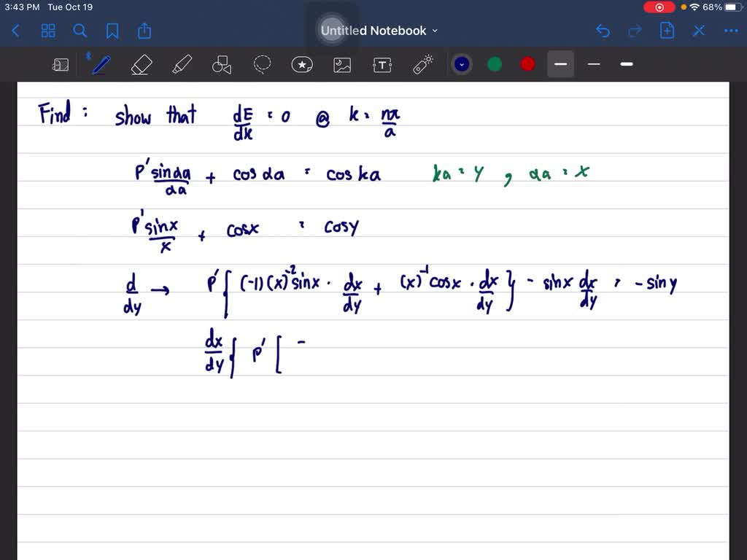Select the thickest stroke width
Viewport: 747px width, 560px height.
(x=626, y=64)
